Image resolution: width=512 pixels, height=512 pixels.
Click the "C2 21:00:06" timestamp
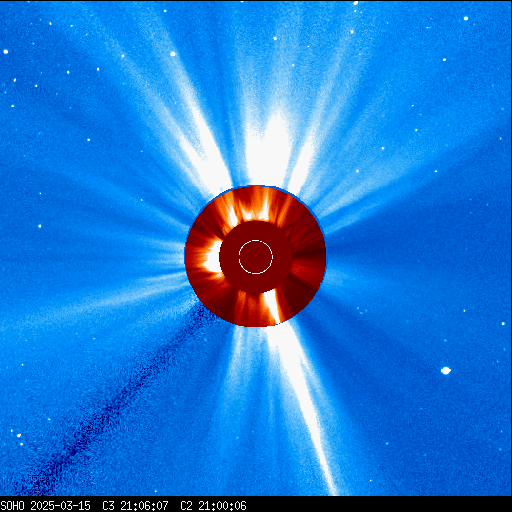pos(213,506)
